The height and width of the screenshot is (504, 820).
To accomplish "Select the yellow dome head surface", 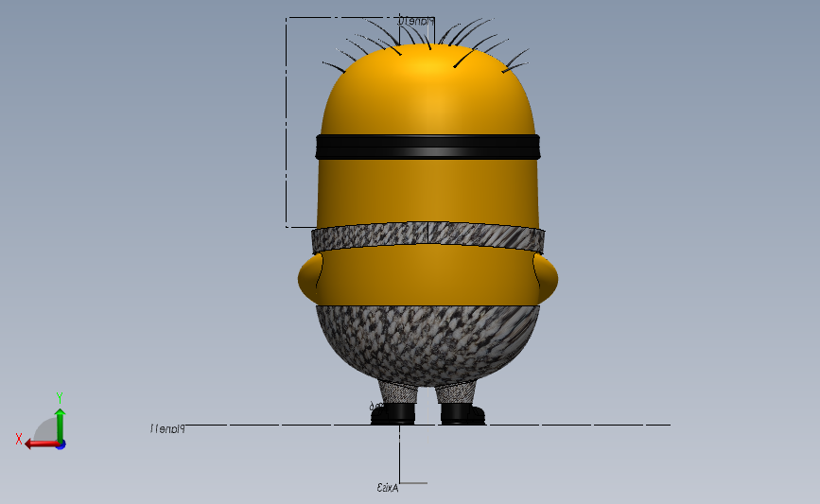I will point(427,92).
